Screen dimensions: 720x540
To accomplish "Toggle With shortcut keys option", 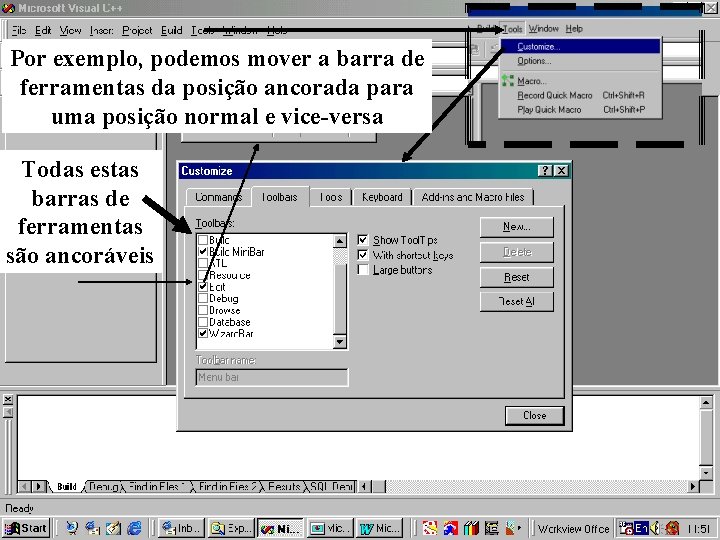I will (363, 255).
